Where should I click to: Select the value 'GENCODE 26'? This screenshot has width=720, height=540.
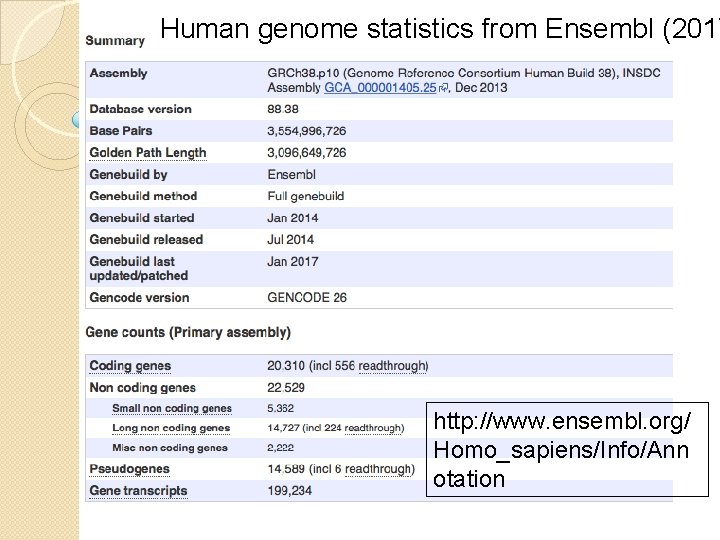pyautogui.click(x=307, y=298)
